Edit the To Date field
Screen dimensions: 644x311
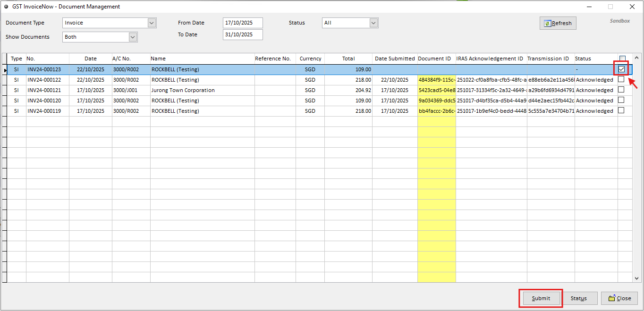243,34
